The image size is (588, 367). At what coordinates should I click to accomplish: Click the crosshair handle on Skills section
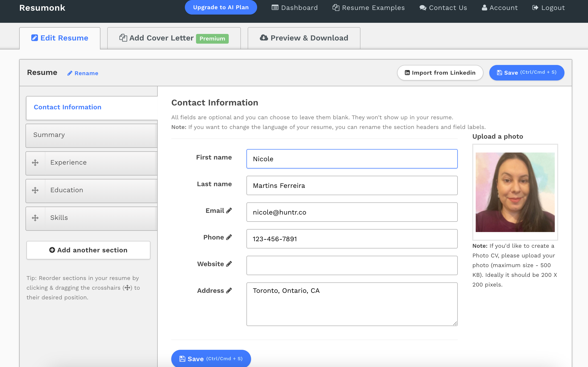coord(35,218)
